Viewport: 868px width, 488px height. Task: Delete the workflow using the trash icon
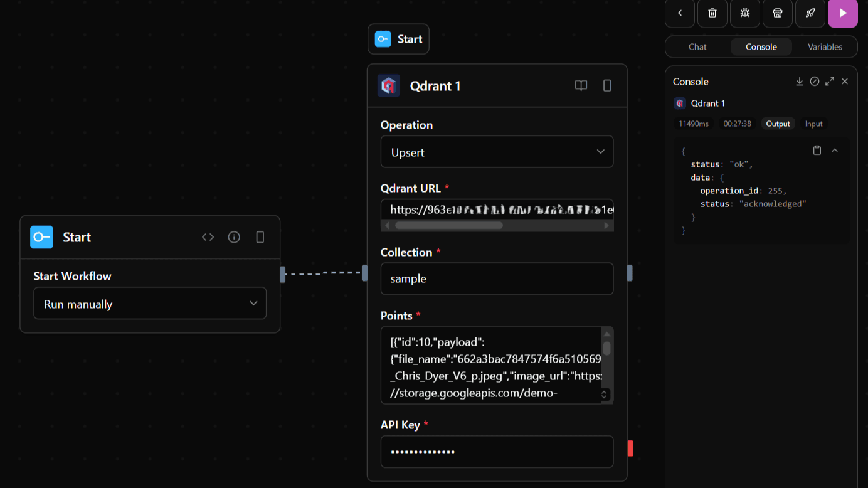712,13
